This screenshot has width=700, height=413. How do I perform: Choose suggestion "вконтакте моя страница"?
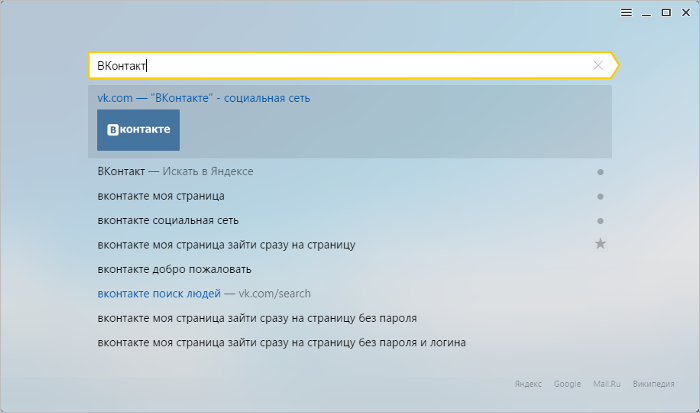[x=161, y=196]
